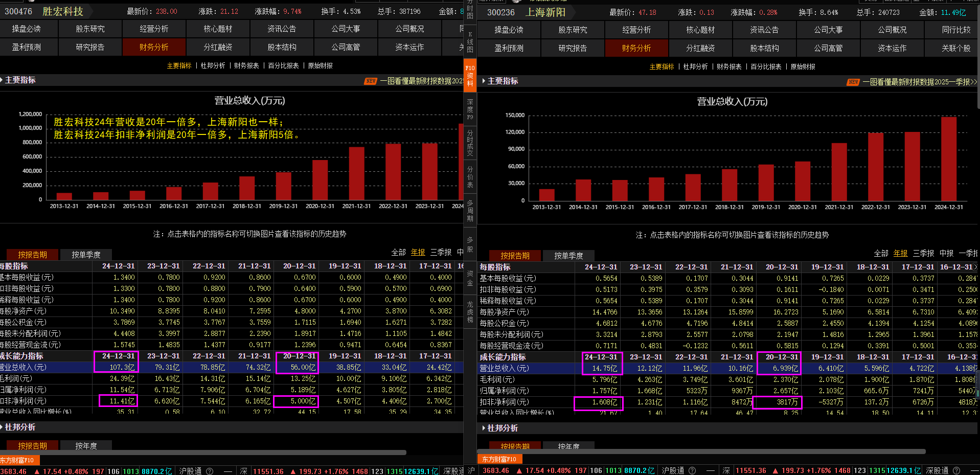Click NEW badge in right window banner
980x475 pixels.
coord(853,82)
